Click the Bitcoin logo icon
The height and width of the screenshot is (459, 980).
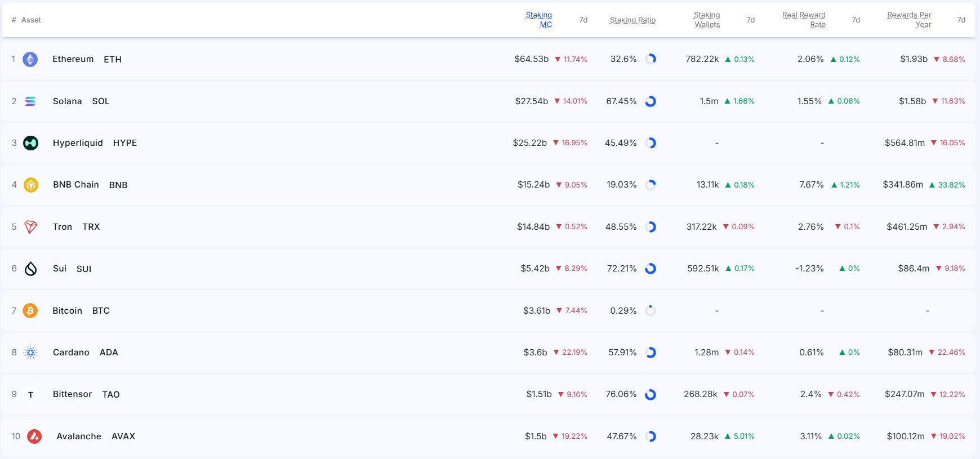[30, 311]
